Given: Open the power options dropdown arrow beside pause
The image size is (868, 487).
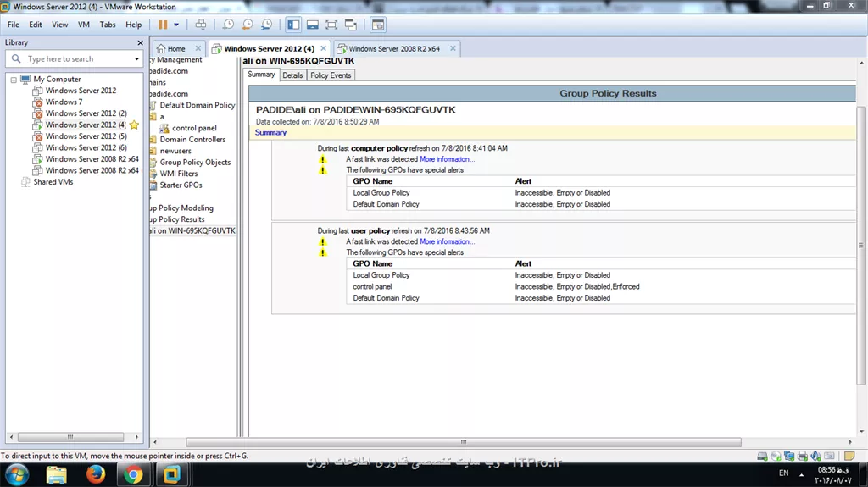Looking at the screenshot, I should coord(176,25).
